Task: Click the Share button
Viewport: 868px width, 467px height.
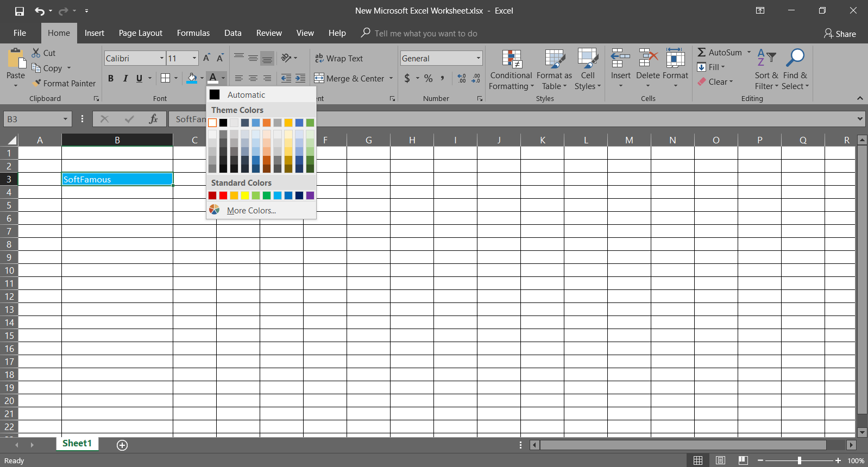Action: click(840, 34)
